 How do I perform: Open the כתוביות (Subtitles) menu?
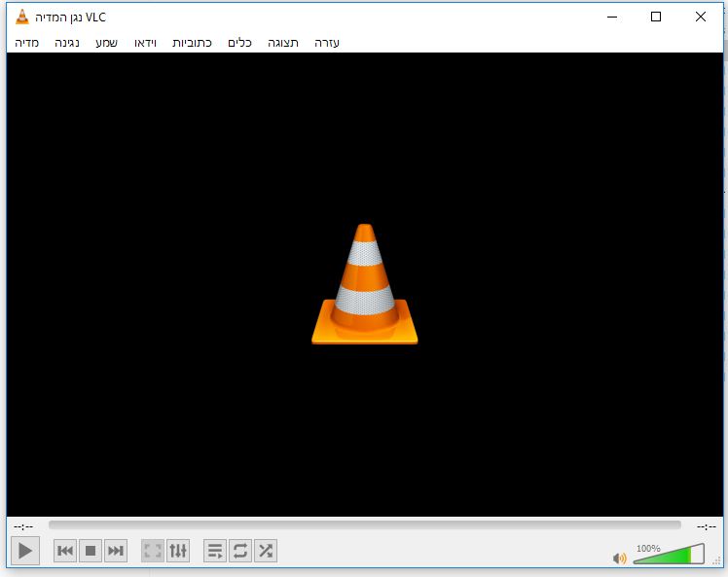click(x=192, y=43)
